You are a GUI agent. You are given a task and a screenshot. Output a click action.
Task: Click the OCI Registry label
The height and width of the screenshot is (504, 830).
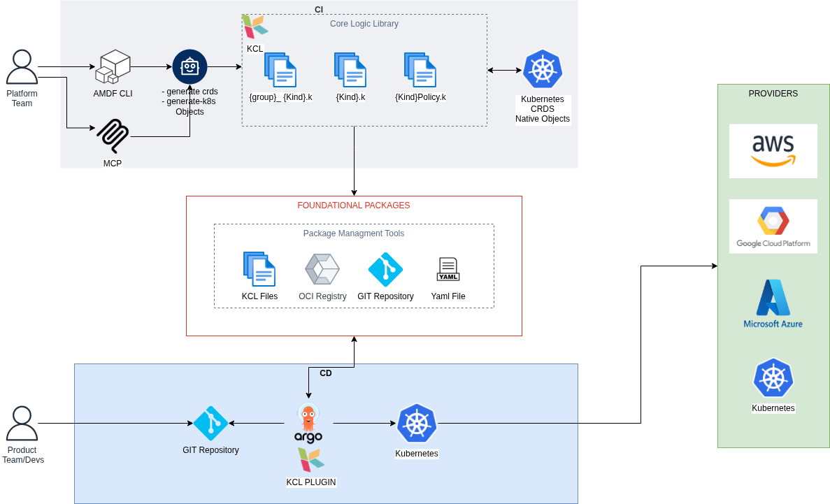pyautogui.click(x=322, y=296)
